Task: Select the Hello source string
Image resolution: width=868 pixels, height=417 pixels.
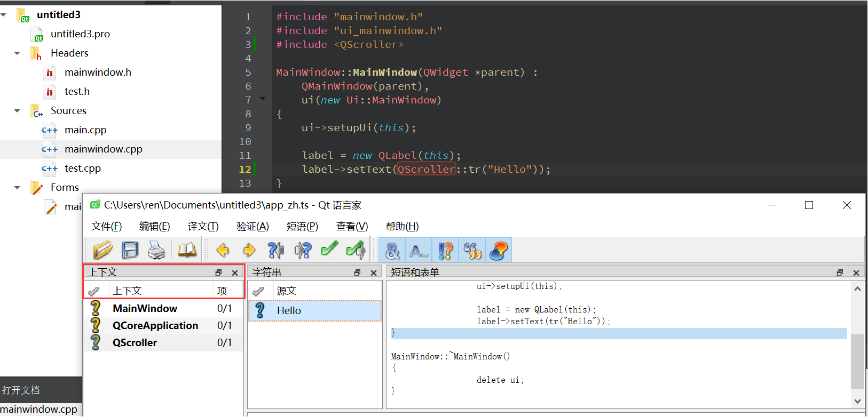Action: pos(315,311)
